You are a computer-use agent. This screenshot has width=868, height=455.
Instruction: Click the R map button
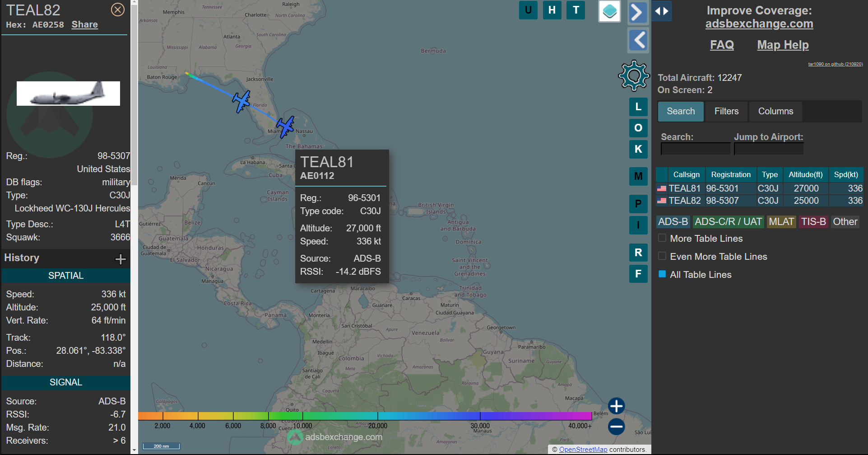tap(638, 253)
